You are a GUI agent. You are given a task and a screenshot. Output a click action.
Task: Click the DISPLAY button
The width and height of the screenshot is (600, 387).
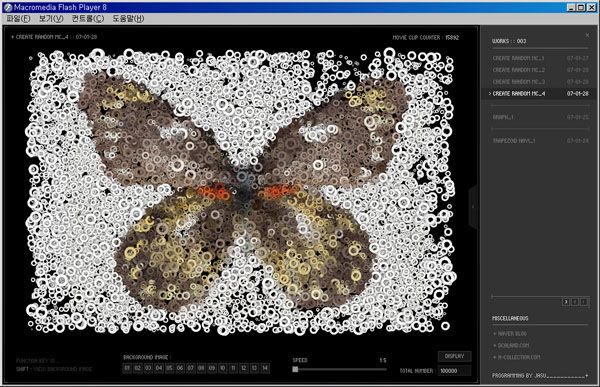tap(455, 356)
